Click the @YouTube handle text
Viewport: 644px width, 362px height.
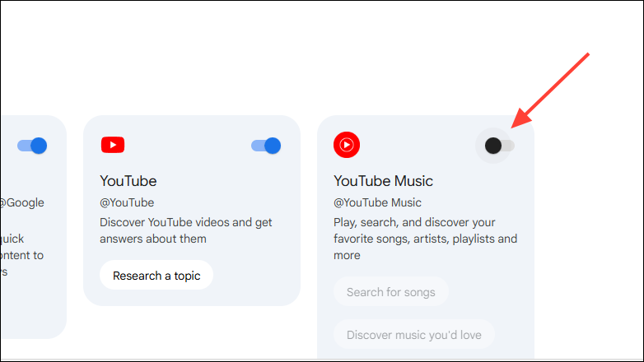127,202
